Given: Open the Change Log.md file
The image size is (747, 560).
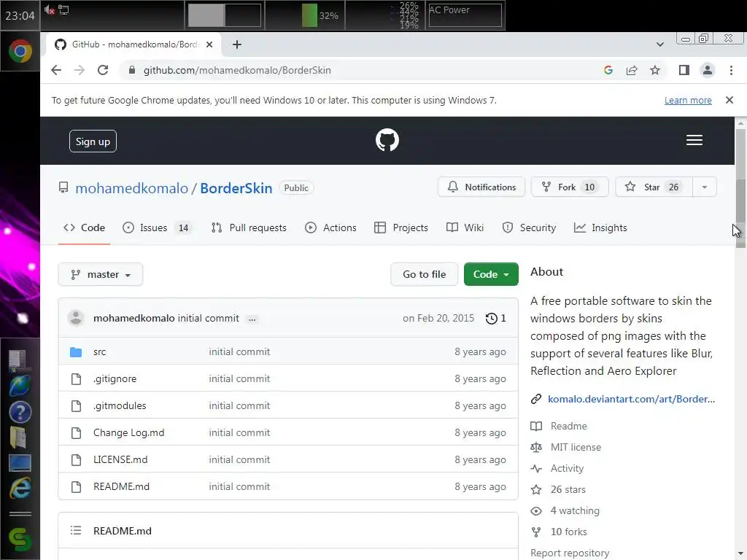Looking at the screenshot, I should point(128,432).
